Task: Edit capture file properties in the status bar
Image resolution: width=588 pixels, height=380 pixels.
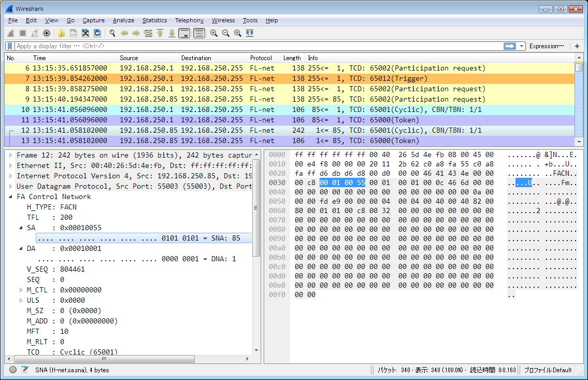Action: click(x=25, y=370)
